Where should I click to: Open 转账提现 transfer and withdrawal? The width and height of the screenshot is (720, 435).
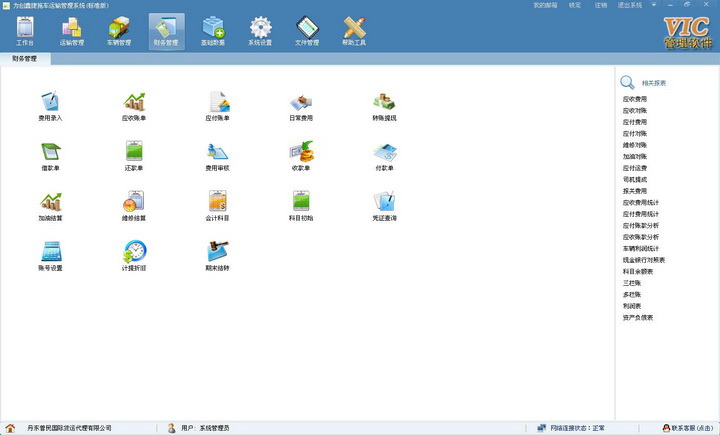(384, 106)
